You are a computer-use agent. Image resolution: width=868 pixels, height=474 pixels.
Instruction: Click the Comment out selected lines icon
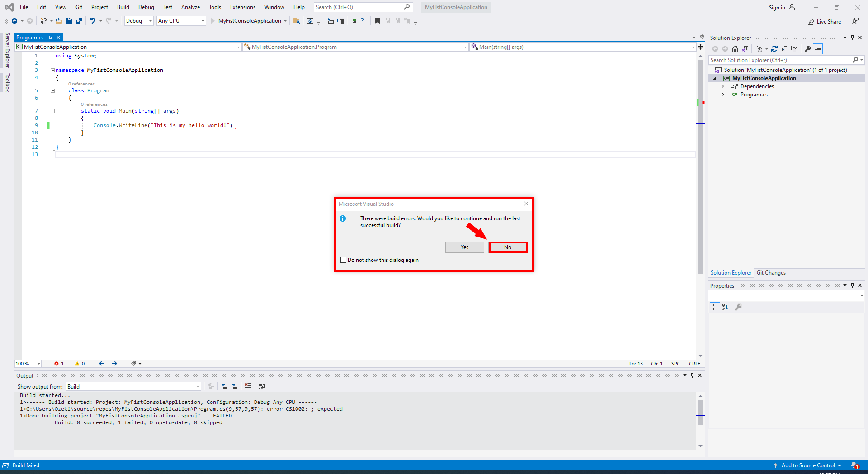pos(354,21)
